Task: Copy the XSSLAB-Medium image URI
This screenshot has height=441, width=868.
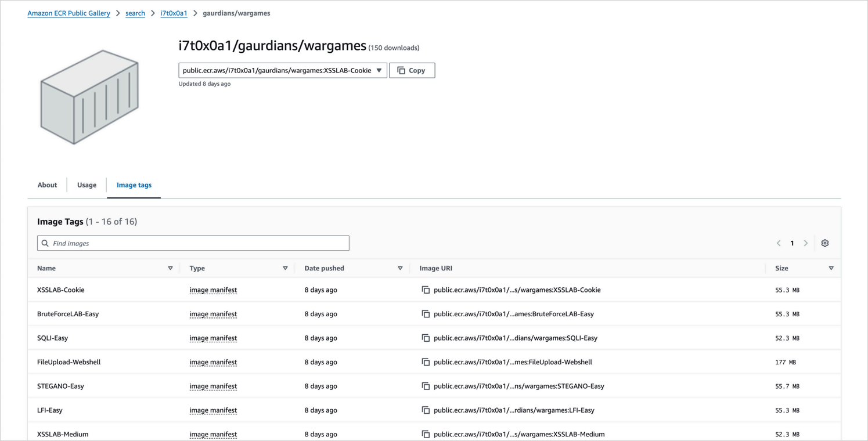Action: coord(426,434)
